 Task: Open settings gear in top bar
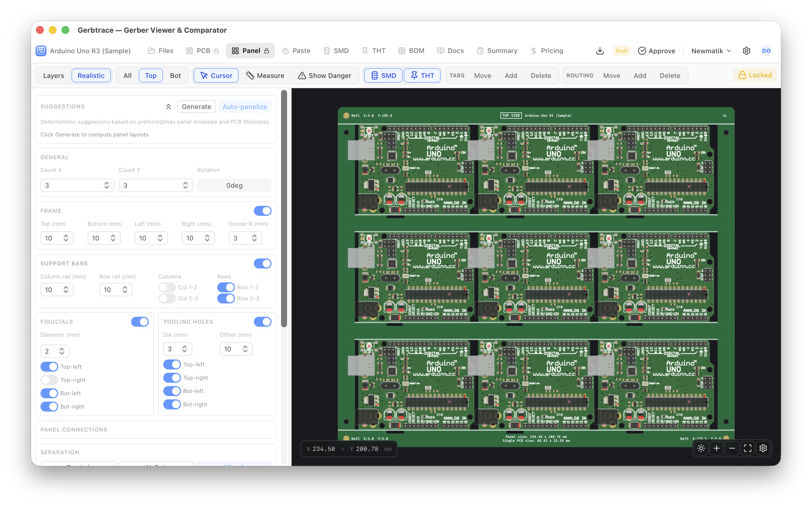pos(746,51)
